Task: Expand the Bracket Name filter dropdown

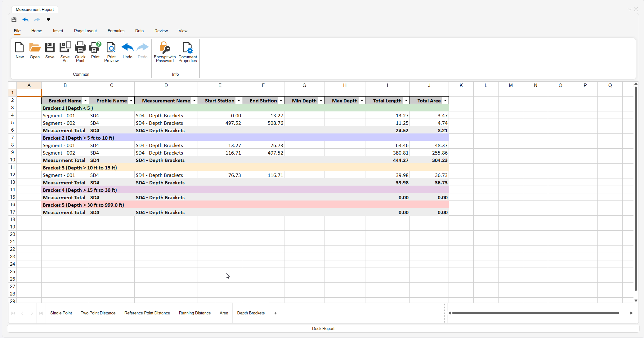Action: click(86, 101)
